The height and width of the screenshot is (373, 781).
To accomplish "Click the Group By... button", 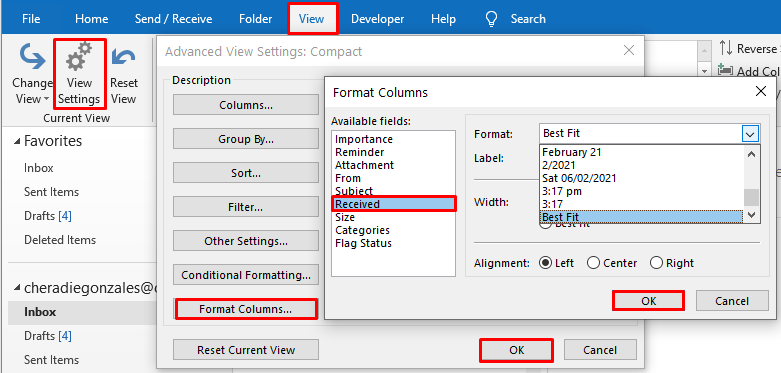I will click(x=246, y=139).
